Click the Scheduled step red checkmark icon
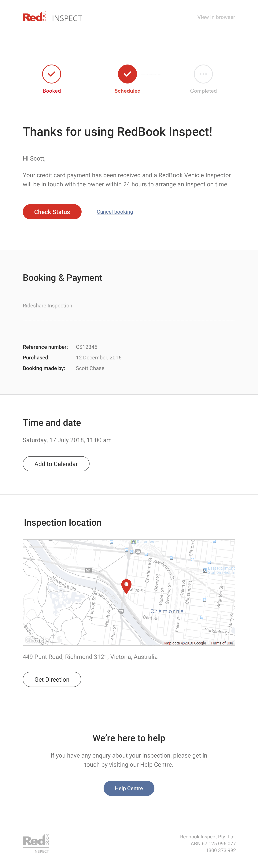258x868 pixels. 127,74
